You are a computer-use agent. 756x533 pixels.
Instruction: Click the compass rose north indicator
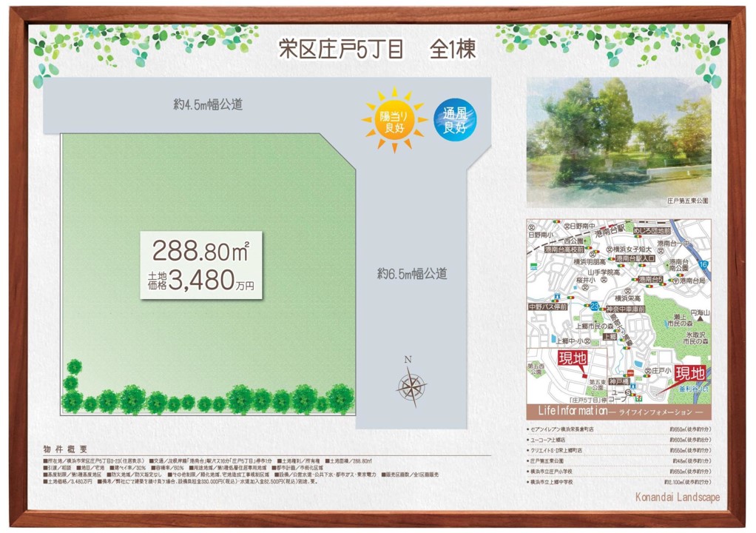coord(411,383)
